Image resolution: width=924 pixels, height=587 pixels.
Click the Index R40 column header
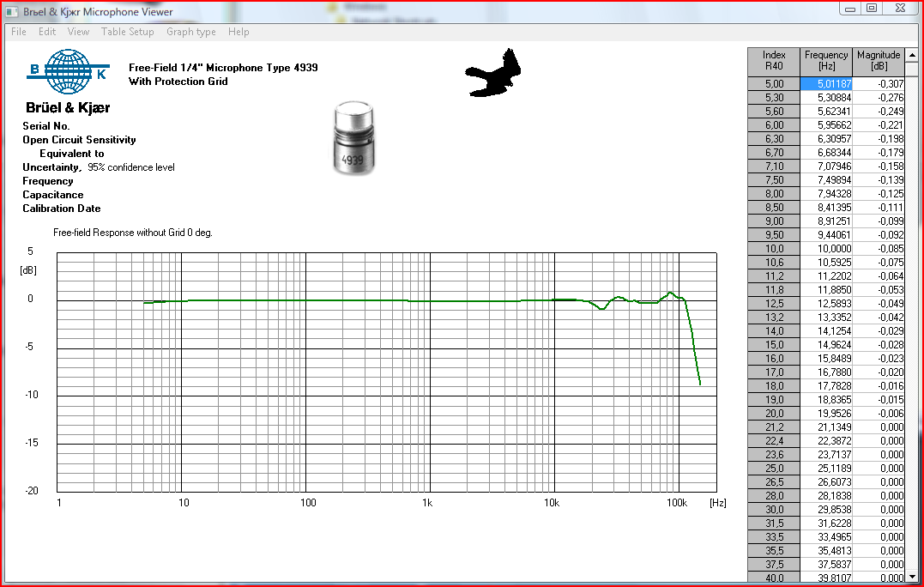click(774, 61)
